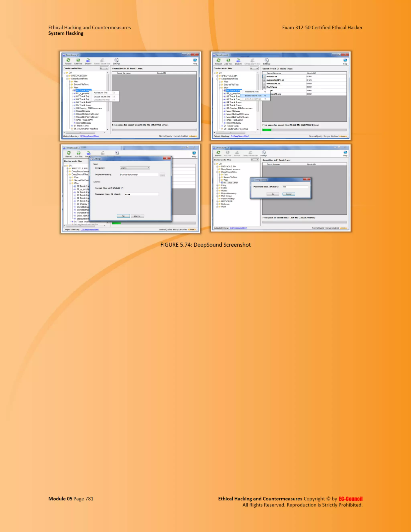Click Help icon in Enter password dialog's window
Screen dimensions: 411x532
[345, 152]
